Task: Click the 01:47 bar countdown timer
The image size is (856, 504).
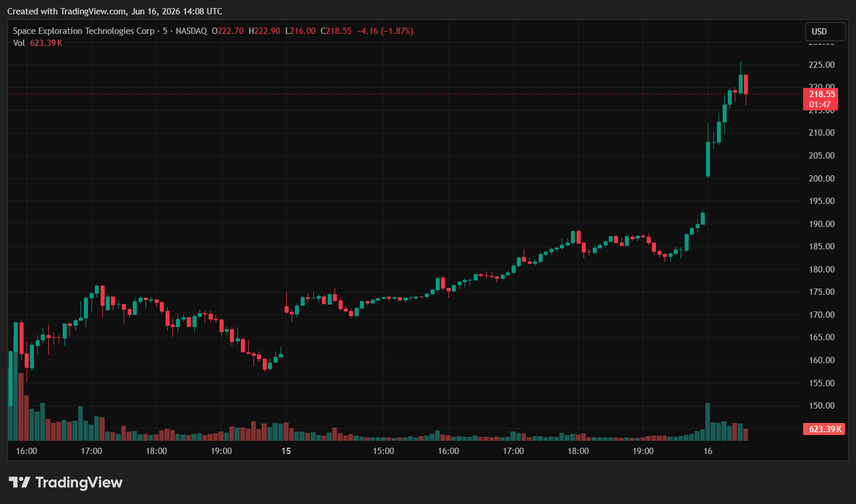Action: [820, 105]
